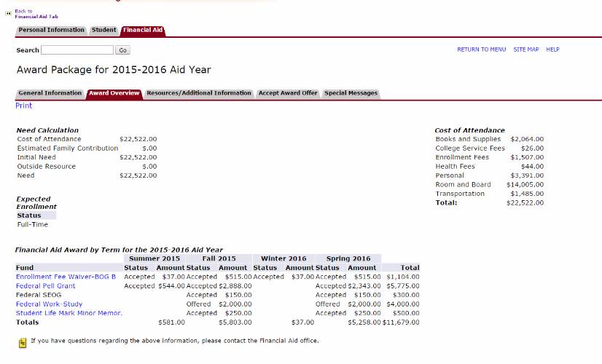View the Special Messages tab
Image resolution: width=602 pixels, height=364 pixels.
(x=351, y=93)
